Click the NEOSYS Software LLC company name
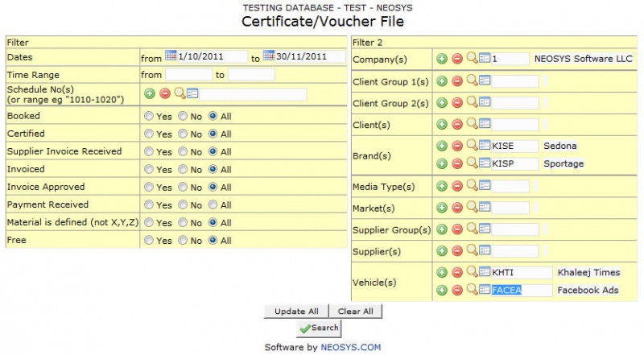The image size is (644, 355). 583,59
